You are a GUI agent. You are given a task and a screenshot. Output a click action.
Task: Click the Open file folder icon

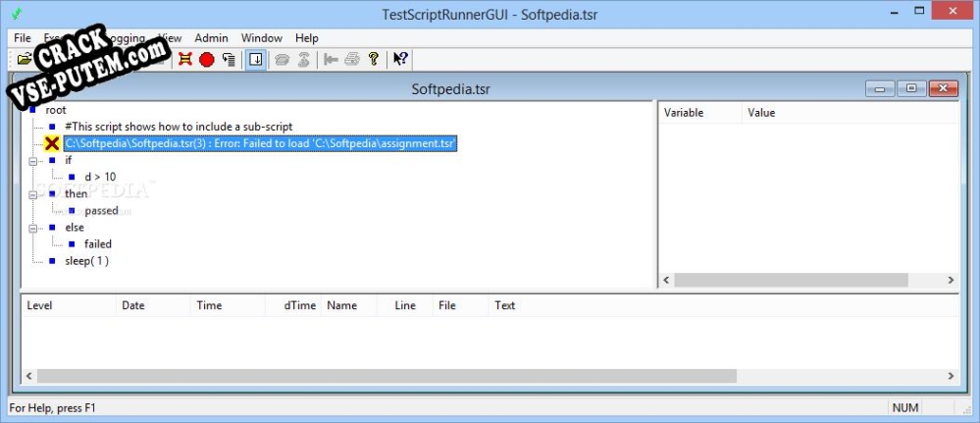25,59
